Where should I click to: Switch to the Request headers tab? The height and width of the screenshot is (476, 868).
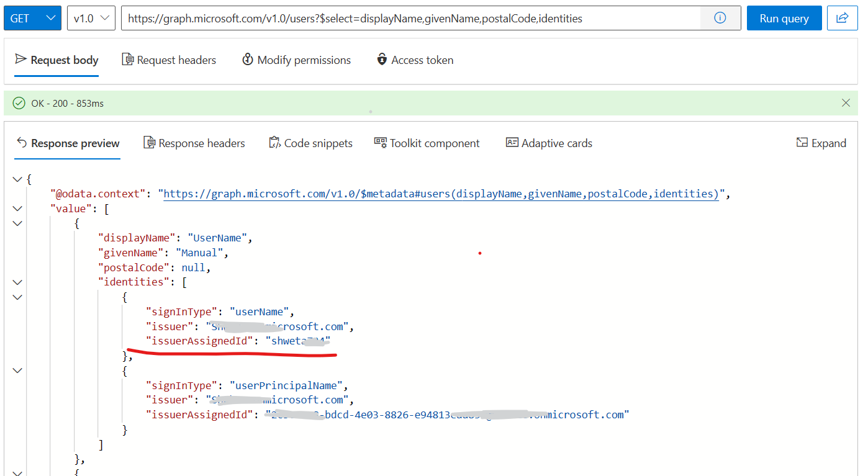click(169, 60)
